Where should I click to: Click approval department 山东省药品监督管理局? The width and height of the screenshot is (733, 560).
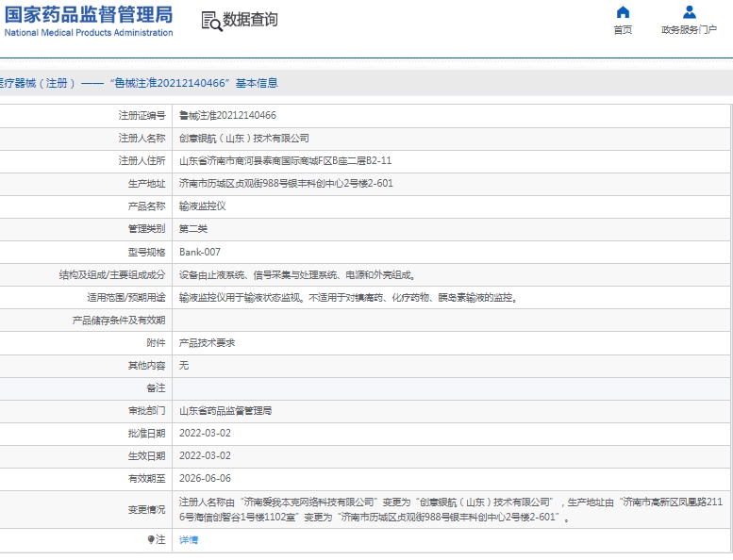225,411
